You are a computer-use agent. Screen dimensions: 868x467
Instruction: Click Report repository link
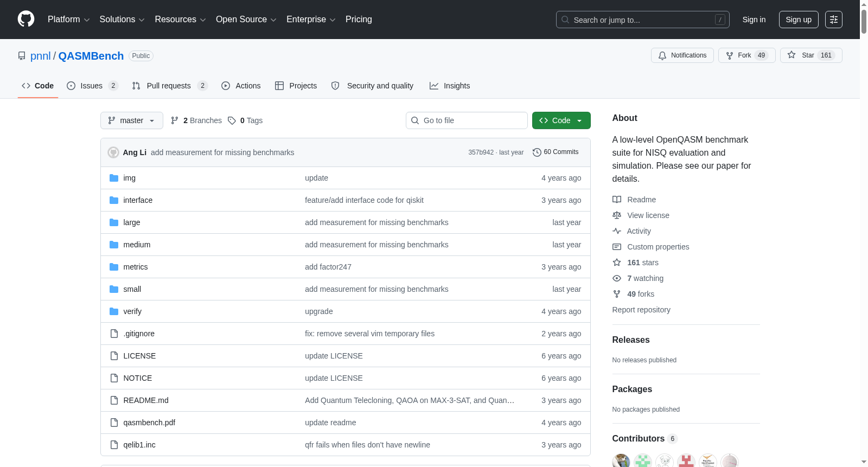pyautogui.click(x=641, y=310)
